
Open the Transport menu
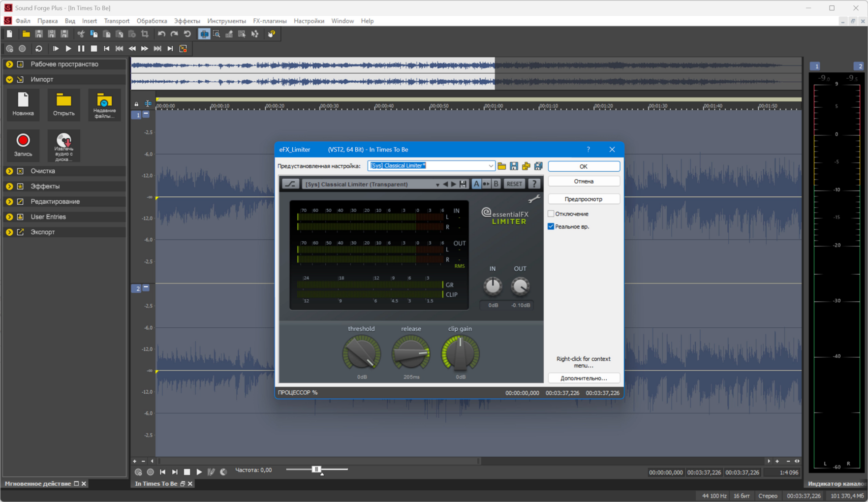tap(117, 21)
